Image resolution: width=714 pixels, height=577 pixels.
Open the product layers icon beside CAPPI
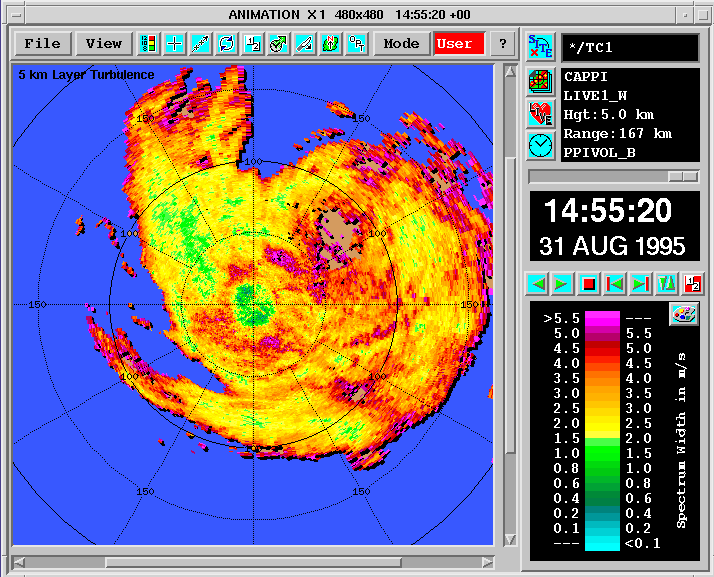coord(541,82)
